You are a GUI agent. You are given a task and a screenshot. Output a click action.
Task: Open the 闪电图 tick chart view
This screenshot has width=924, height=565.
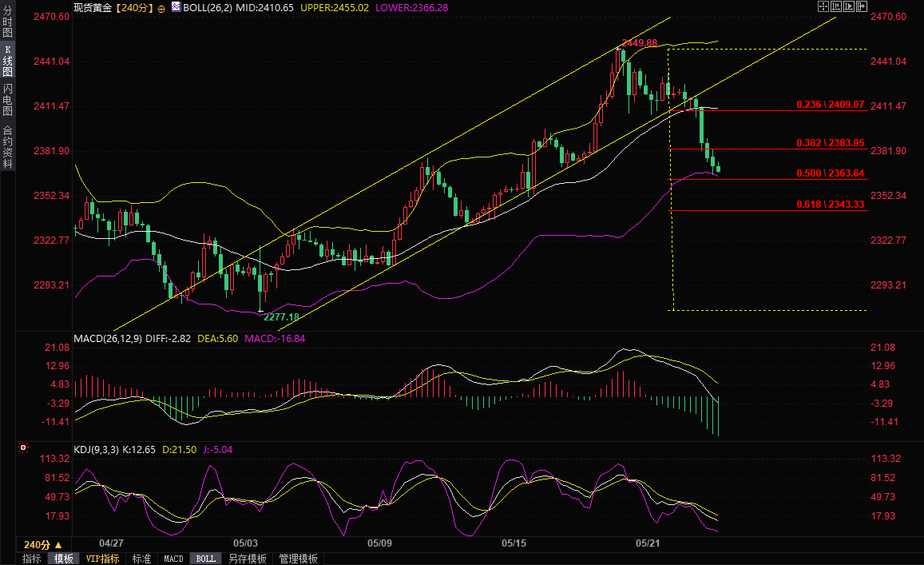8,100
